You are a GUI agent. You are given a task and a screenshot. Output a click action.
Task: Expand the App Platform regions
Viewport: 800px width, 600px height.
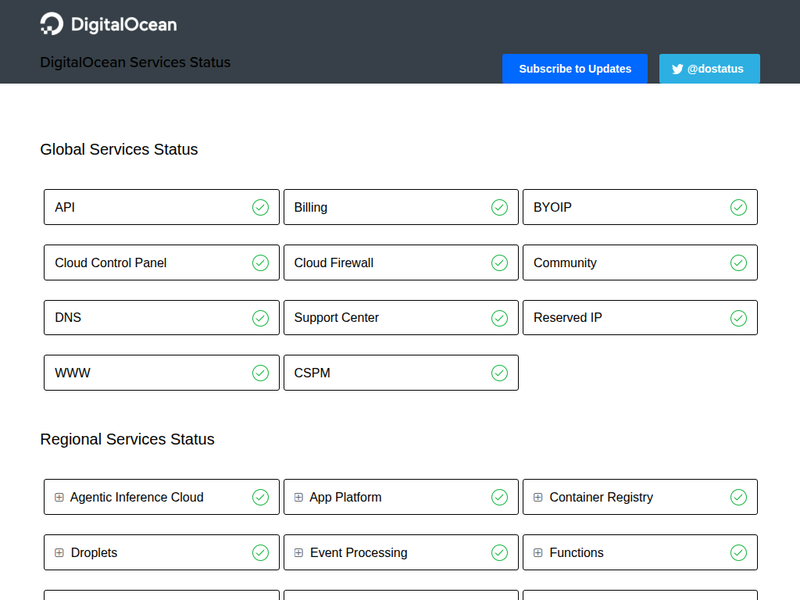298,497
